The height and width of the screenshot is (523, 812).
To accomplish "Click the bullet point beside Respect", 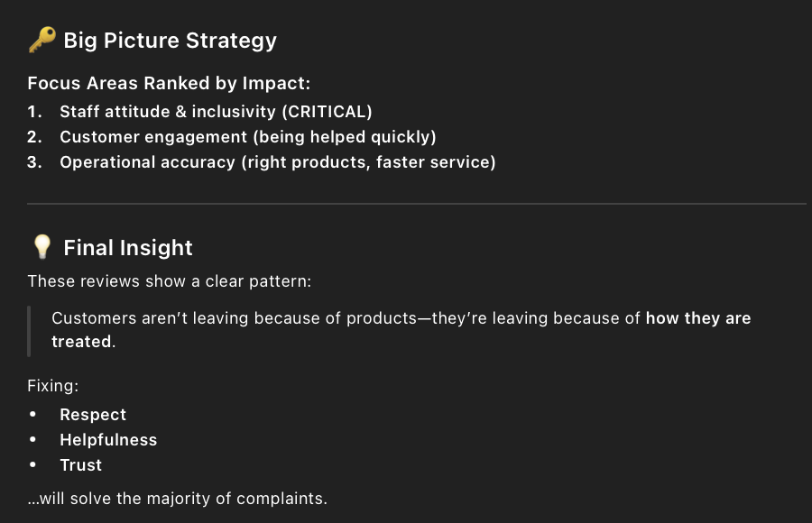I will coord(33,415).
